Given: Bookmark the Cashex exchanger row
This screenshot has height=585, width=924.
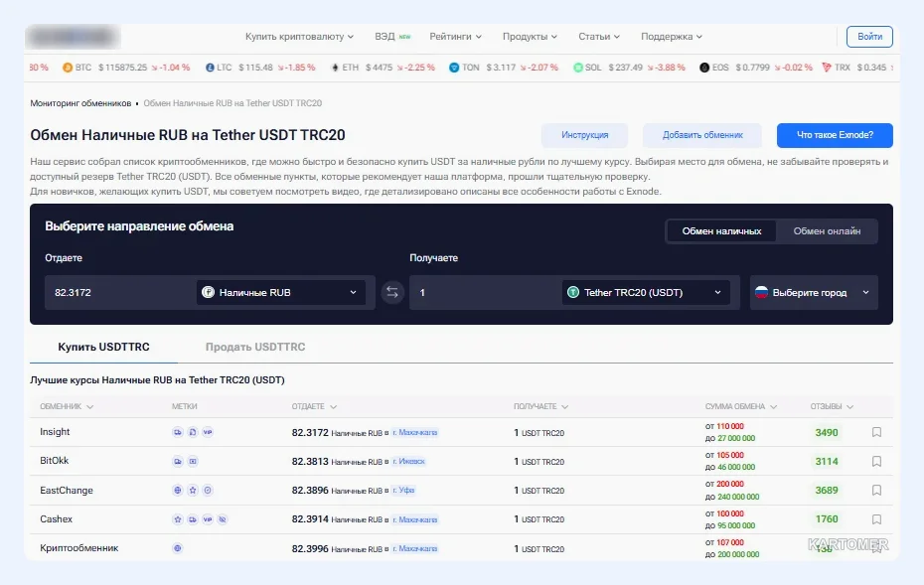Looking at the screenshot, I should click(876, 519).
